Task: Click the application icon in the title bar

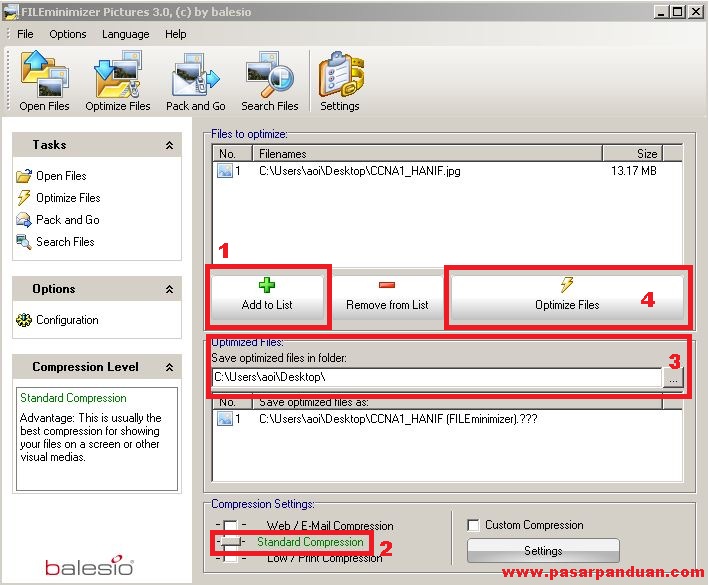Action: tap(11, 12)
